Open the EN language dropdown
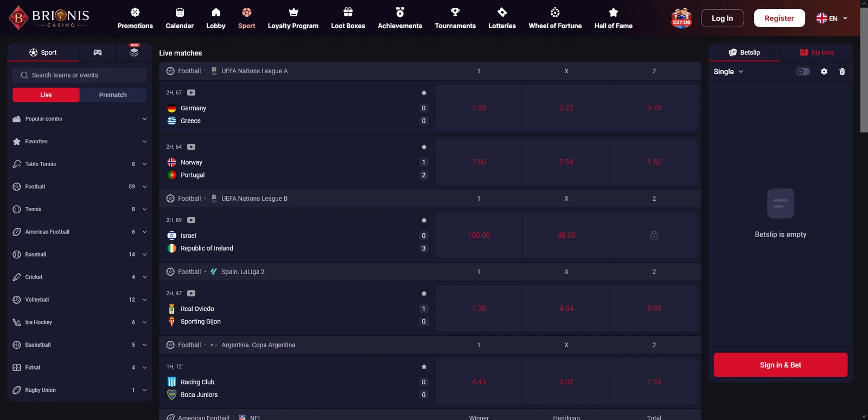 [x=832, y=18]
